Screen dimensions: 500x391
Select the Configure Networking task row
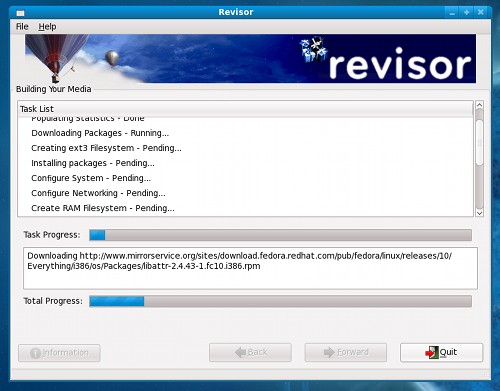(245, 193)
